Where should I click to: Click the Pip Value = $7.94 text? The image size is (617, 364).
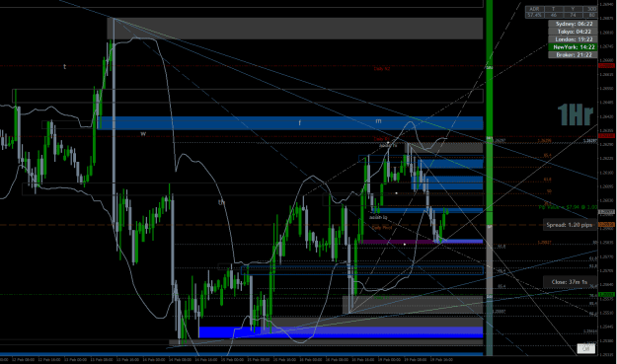[x=568, y=207]
